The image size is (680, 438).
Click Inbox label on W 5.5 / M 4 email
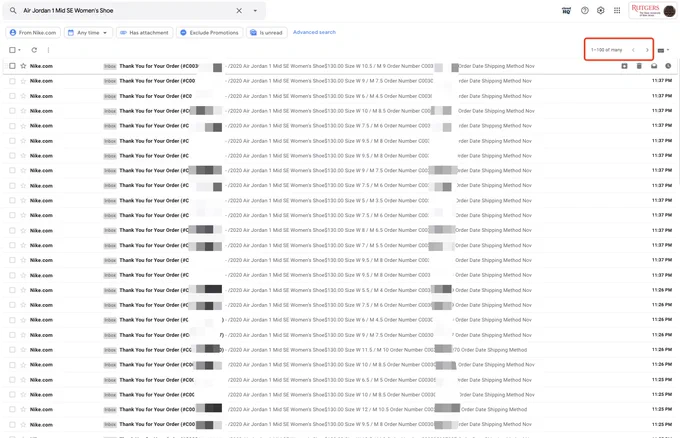point(110,290)
